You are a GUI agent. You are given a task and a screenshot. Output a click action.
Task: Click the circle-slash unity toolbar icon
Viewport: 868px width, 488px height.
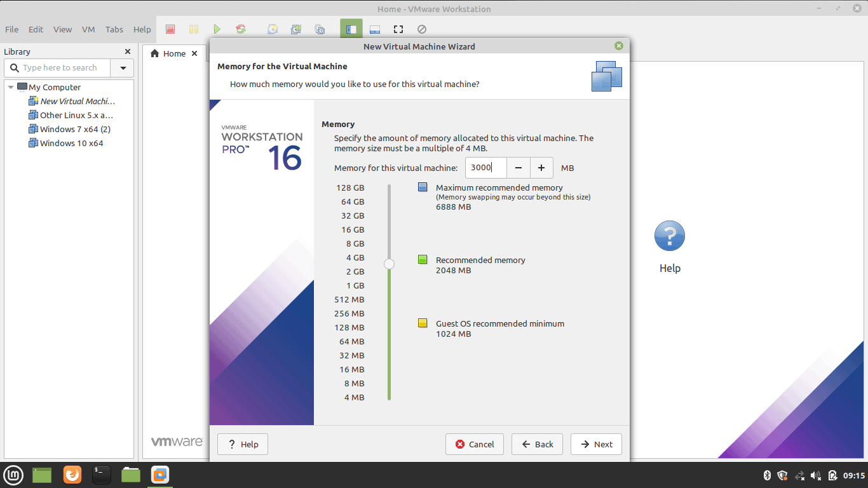tap(422, 29)
